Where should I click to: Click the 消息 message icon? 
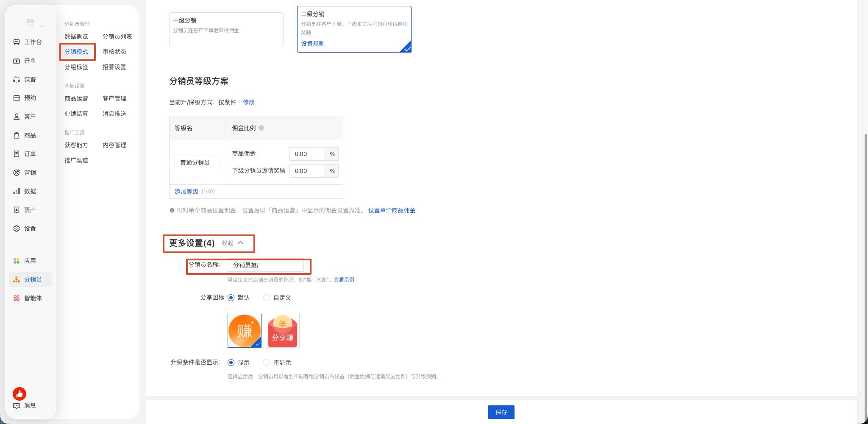(x=17, y=405)
